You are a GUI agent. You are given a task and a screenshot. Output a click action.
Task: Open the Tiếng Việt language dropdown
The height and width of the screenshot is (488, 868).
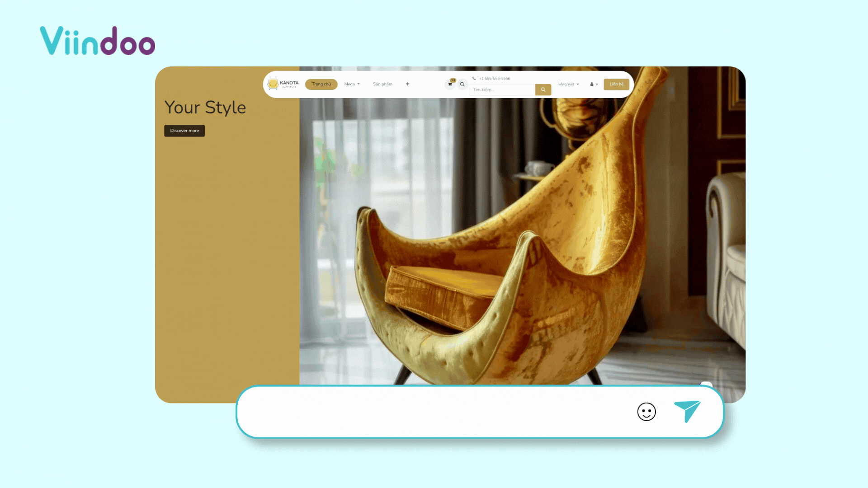(x=567, y=84)
